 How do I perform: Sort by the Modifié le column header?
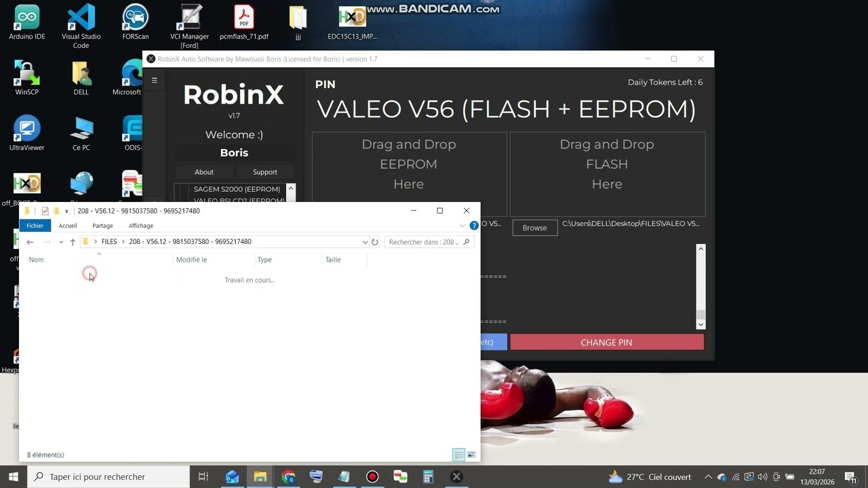(214, 260)
